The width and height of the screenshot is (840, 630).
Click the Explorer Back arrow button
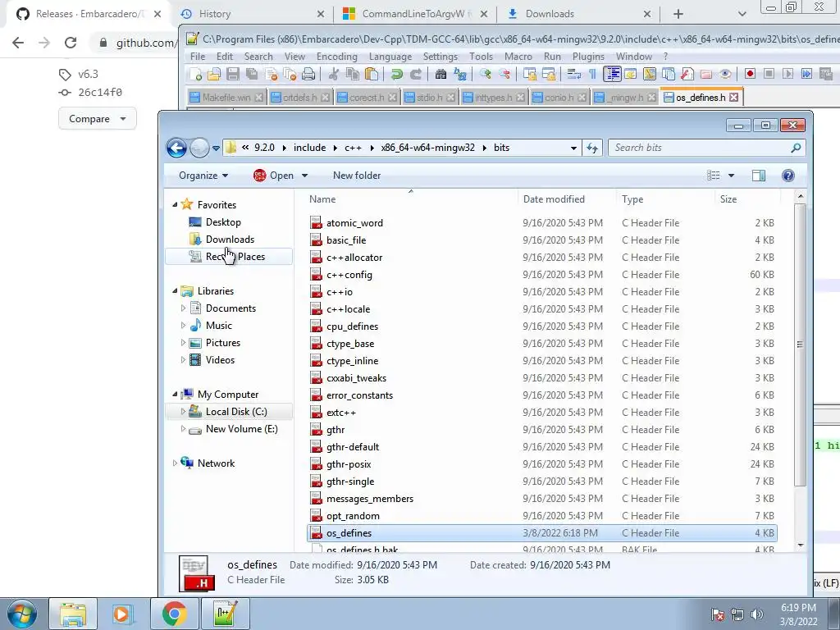point(176,148)
